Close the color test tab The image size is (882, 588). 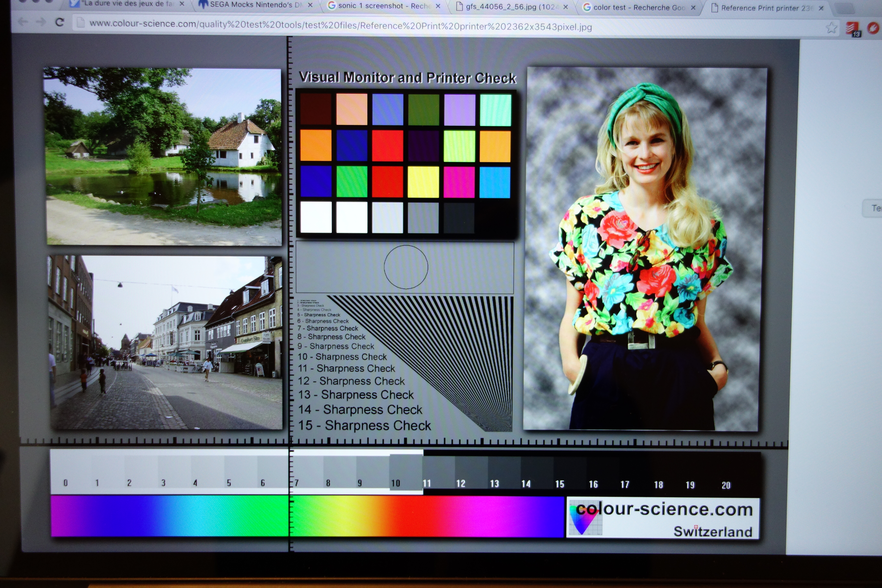pos(693,8)
